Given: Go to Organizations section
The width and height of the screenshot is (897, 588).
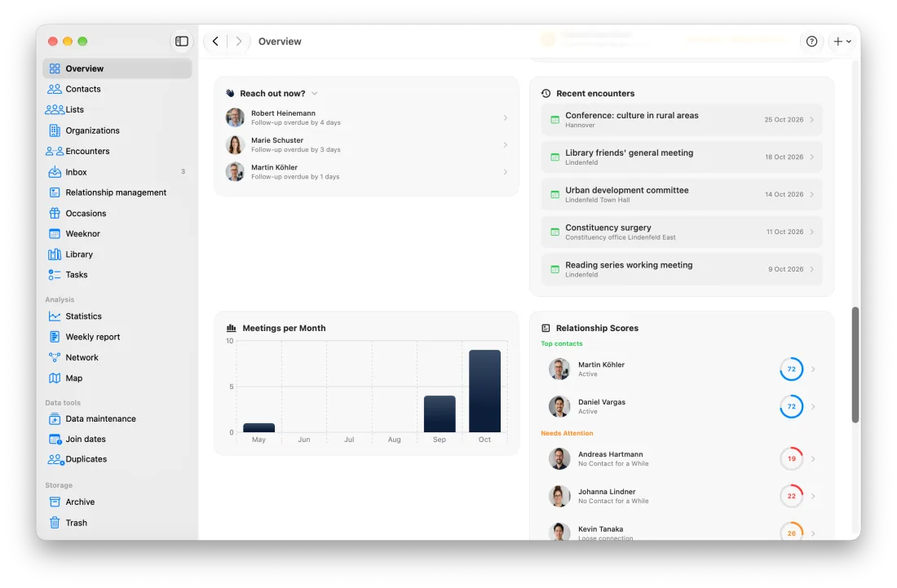Looking at the screenshot, I should coord(117,130).
